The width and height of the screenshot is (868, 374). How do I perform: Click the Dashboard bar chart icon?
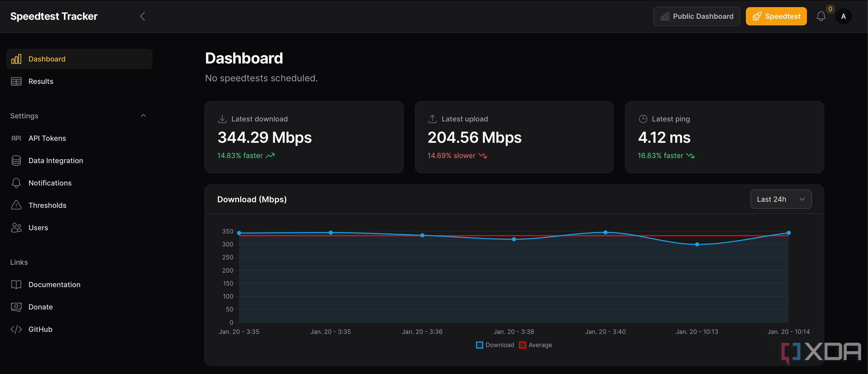pos(16,59)
